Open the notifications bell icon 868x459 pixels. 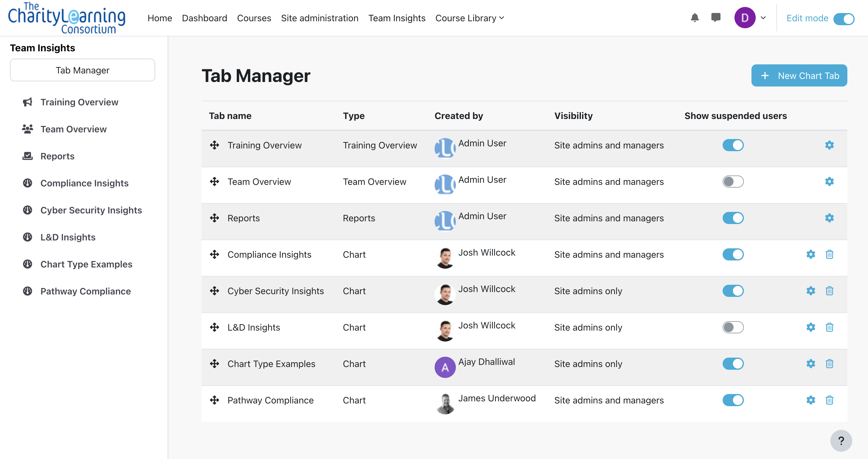pos(694,18)
